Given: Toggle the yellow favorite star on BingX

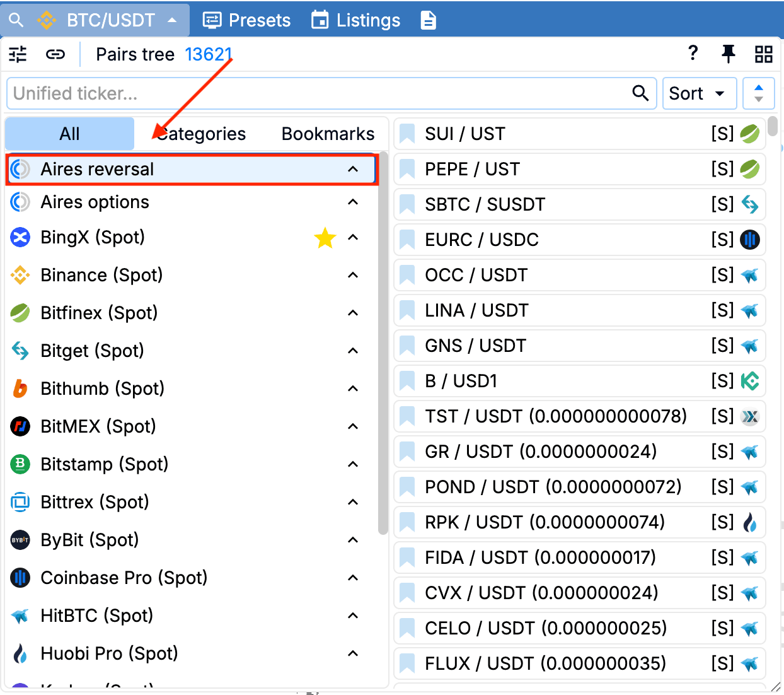Looking at the screenshot, I should (x=325, y=238).
